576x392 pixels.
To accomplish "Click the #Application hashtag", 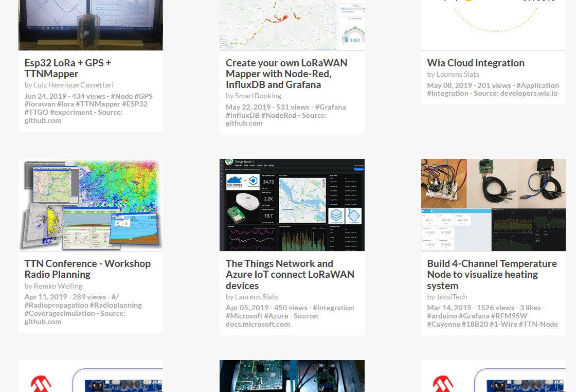I will click(538, 85).
